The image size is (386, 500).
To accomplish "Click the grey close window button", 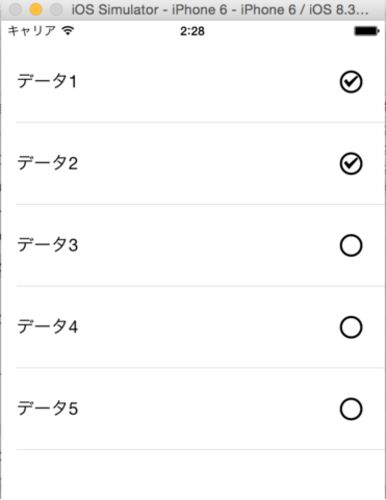I will pyautogui.click(x=15, y=10).
